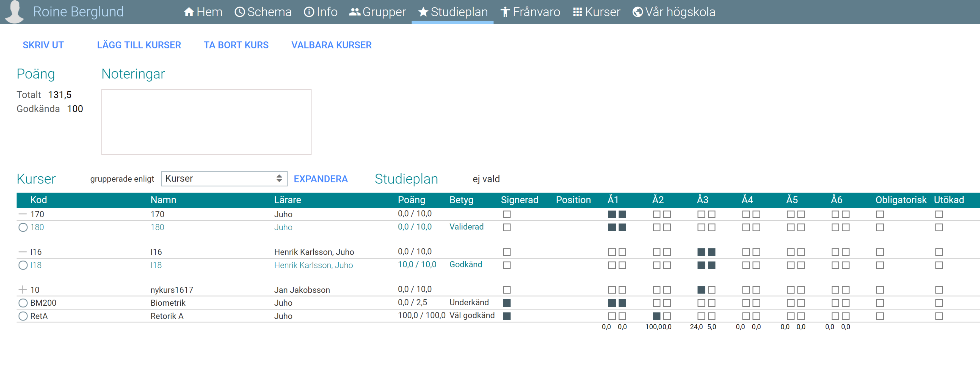980x381 pixels.
Task: Click the Hem house icon
Action: pos(189,12)
